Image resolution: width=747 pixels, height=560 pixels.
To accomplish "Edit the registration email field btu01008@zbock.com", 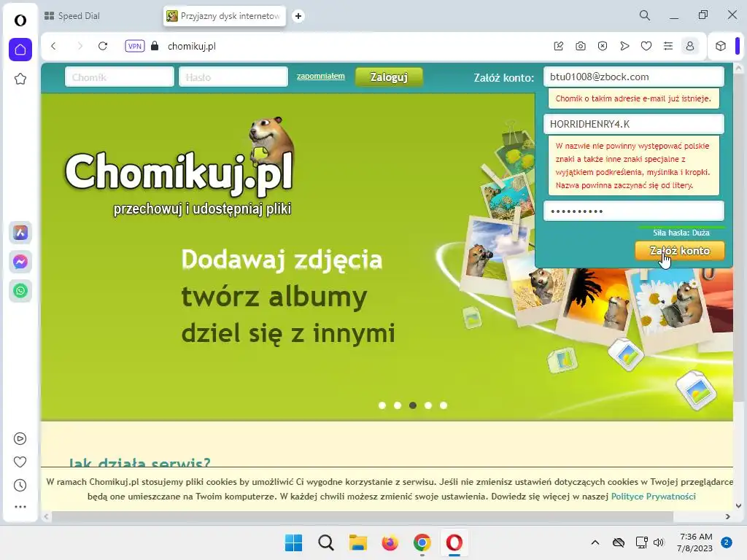I will point(634,77).
